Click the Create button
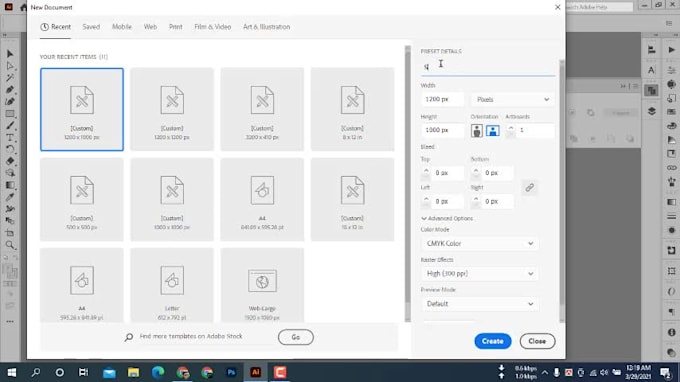The width and height of the screenshot is (680, 382). [x=493, y=341]
